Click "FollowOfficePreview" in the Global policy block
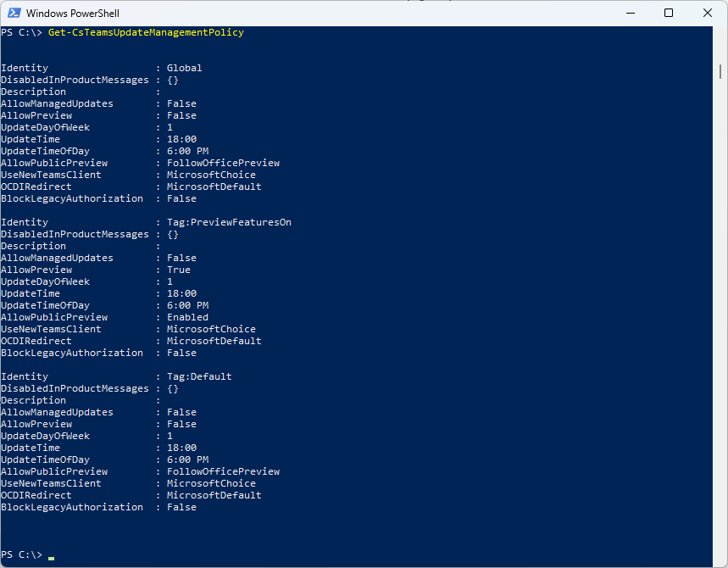728x568 pixels. click(224, 163)
